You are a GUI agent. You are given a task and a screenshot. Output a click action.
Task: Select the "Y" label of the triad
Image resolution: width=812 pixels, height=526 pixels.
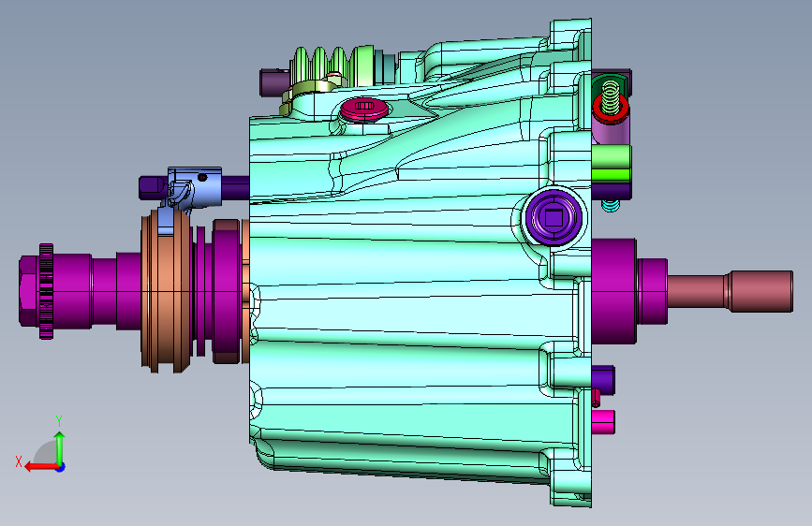tap(59, 421)
